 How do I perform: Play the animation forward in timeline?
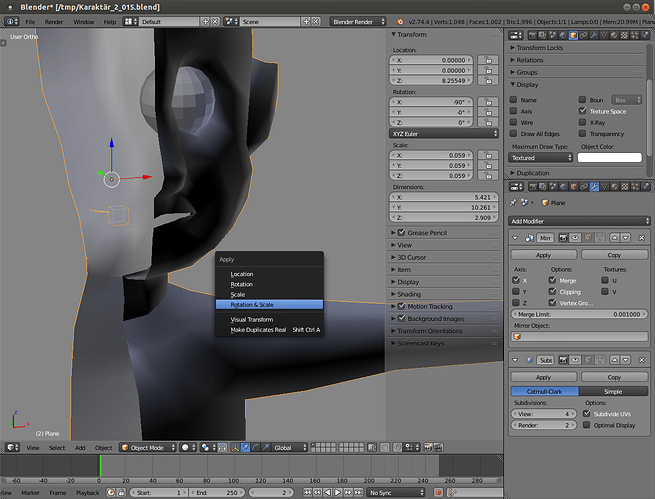tap(338, 492)
